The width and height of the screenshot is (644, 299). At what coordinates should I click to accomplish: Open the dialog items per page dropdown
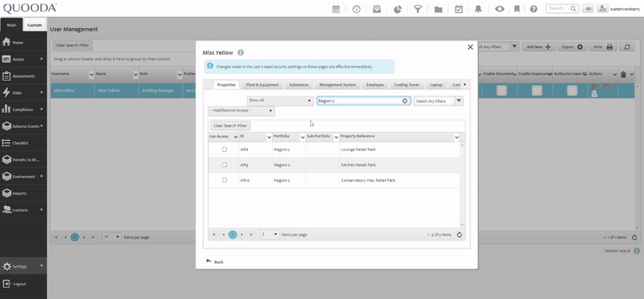(x=270, y=235)
